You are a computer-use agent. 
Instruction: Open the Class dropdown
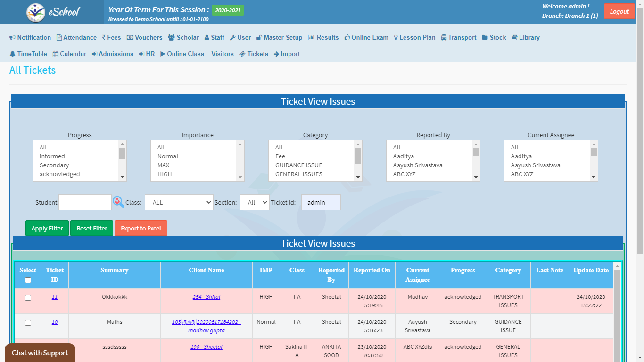click(x=179, y=202)
